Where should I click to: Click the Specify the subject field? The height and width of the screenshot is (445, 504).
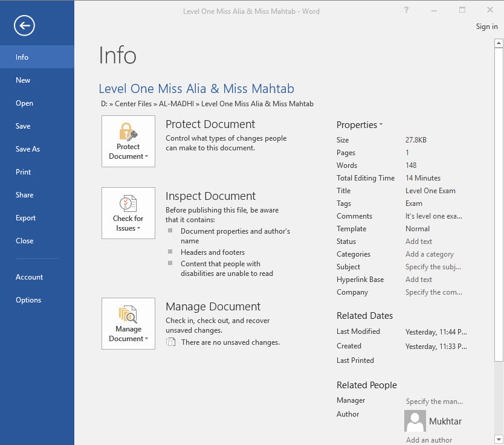(433, 267)
